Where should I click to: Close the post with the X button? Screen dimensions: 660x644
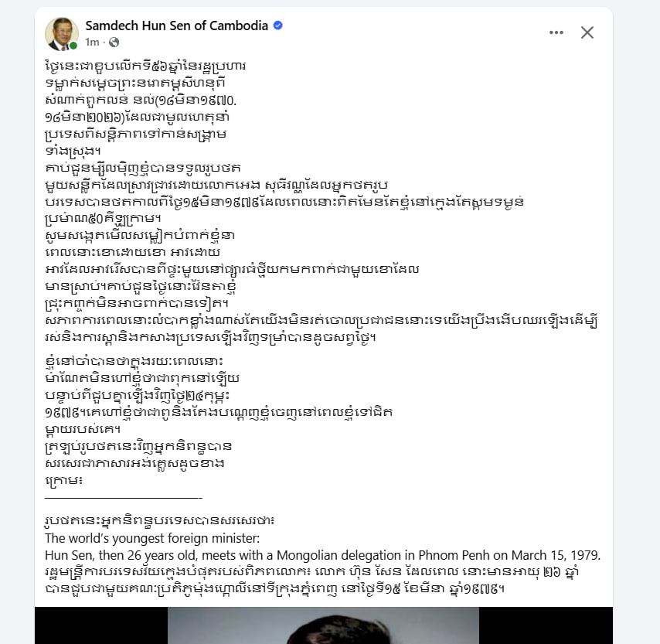(x=587, y=32)
